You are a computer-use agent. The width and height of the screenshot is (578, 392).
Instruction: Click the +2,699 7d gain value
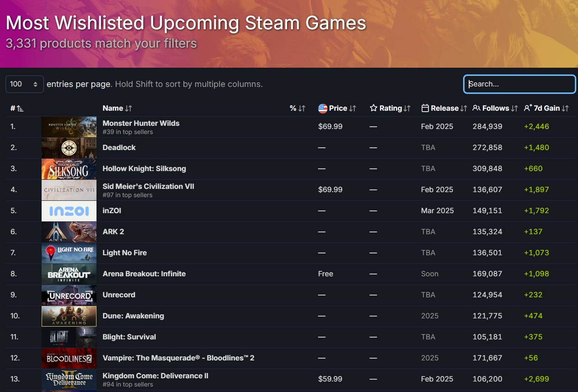click(x=536, y=379)
